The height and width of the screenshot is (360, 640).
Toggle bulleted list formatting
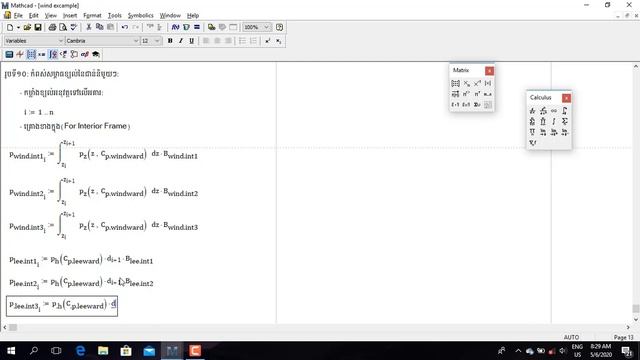[242, 41]
